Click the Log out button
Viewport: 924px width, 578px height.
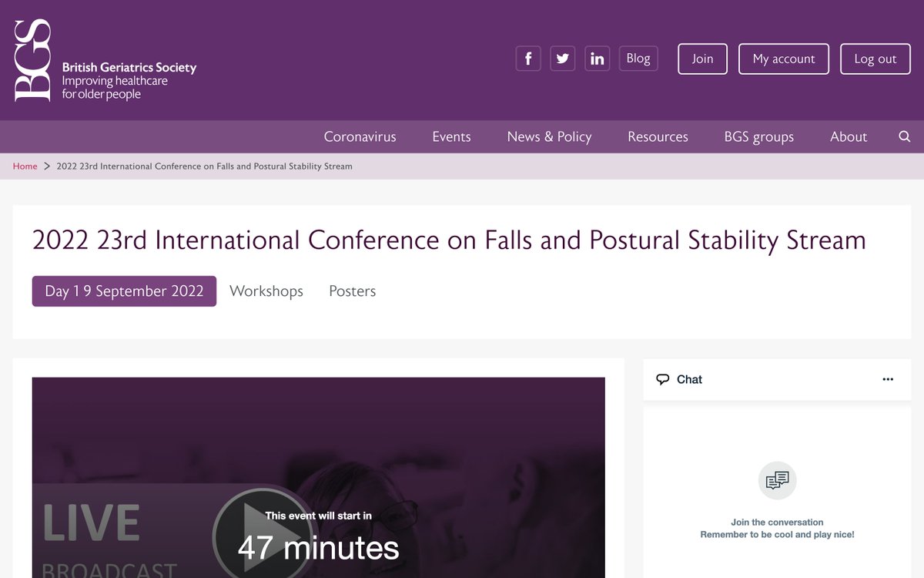click(875, 59)
